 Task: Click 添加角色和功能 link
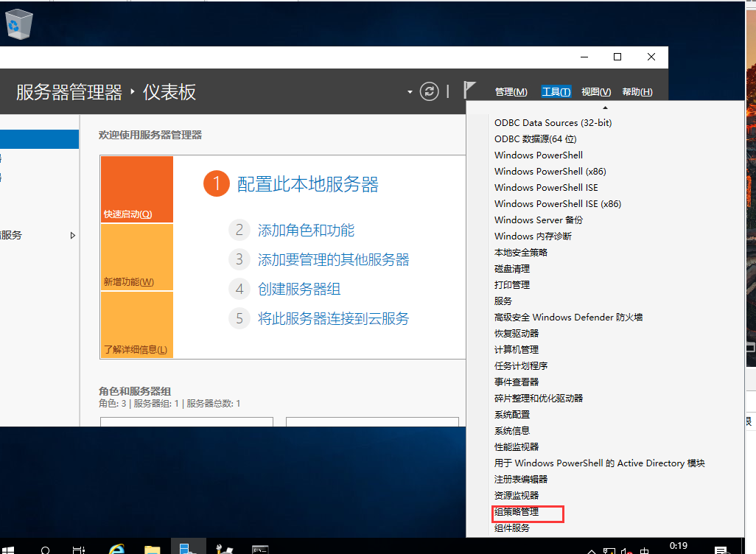(306, 230)
